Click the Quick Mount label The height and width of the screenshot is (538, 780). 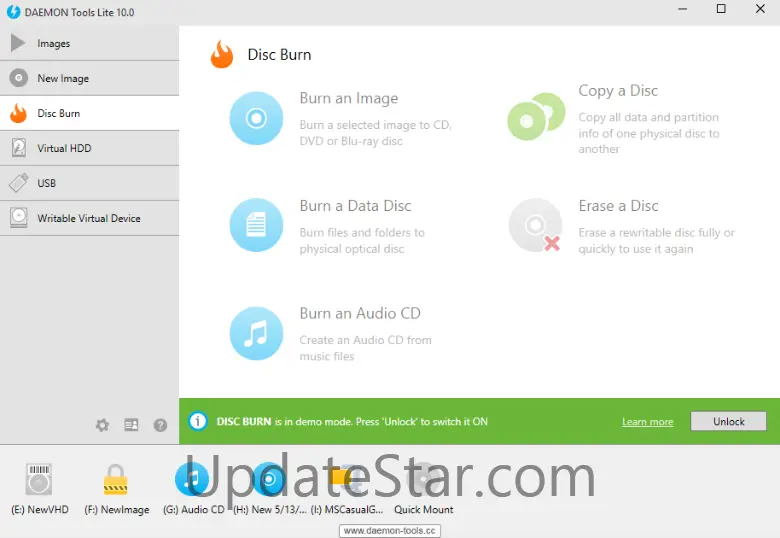pyautogui.click(x=424, y=510)
